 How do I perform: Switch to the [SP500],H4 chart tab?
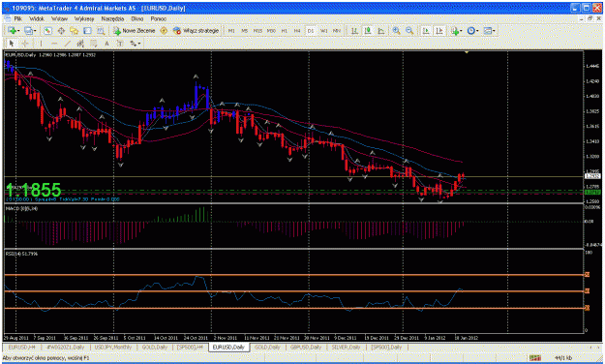click(x=190, y=347)
